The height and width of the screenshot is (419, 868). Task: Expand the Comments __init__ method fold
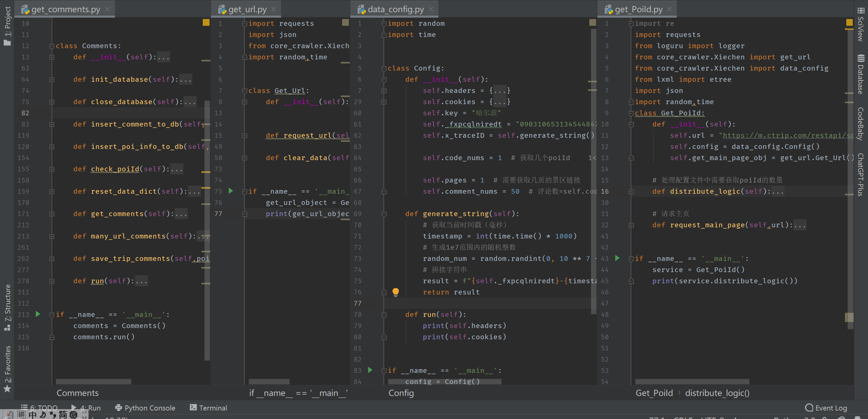point(52,57)
